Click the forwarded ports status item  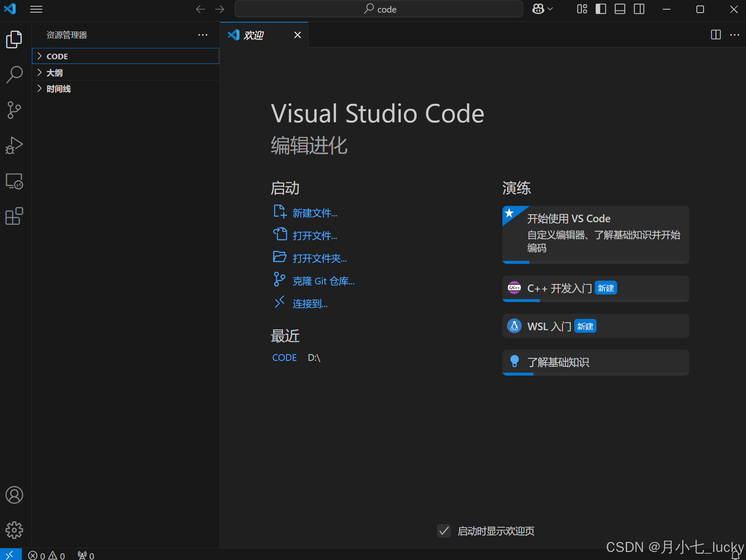click(86, 555)
